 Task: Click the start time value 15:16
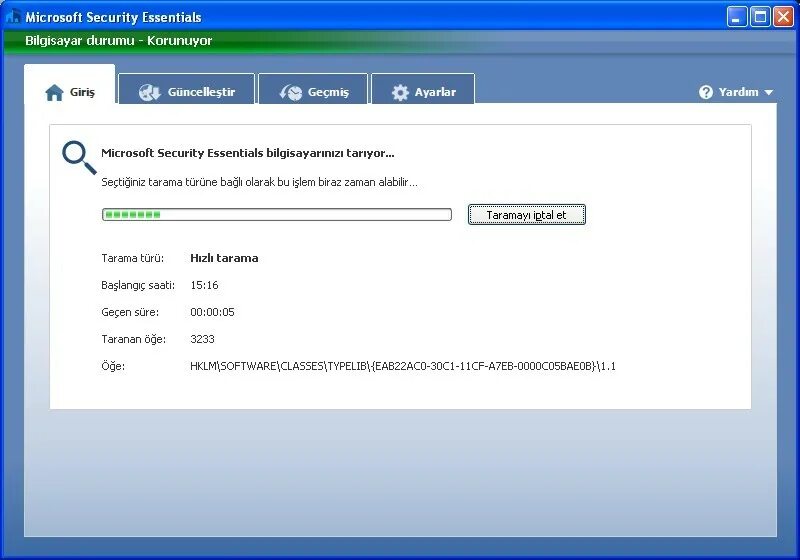tap(204, 285)
